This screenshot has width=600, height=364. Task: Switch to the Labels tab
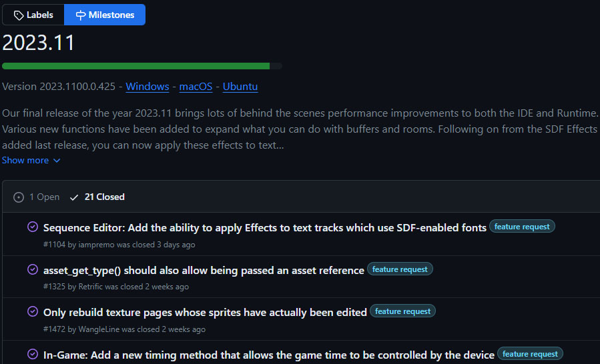pyautogui.click(x=33, y=15)
